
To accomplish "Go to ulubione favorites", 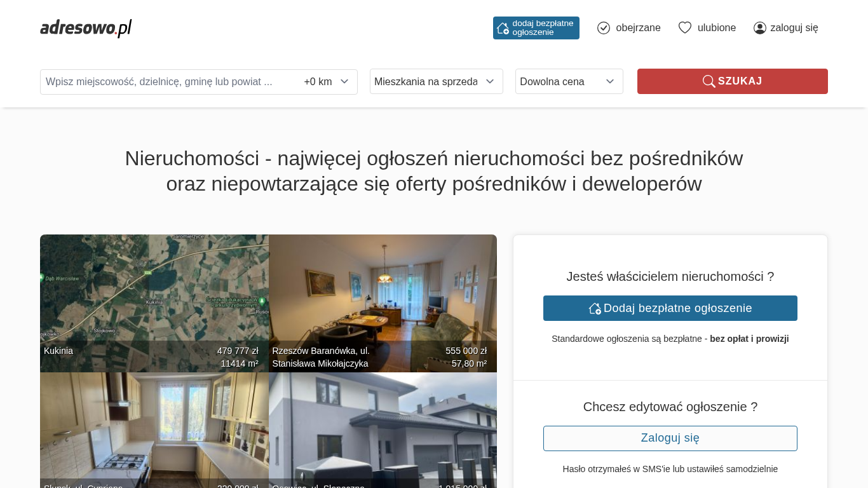I will tap(716, 28).
